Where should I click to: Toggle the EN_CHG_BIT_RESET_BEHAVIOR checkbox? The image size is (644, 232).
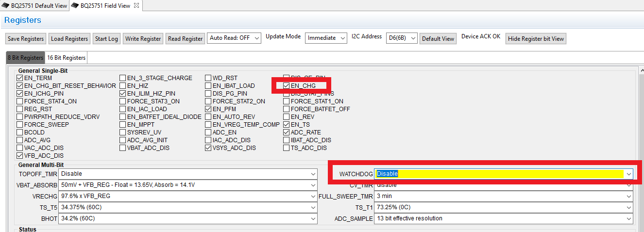[x=20, y=86]
